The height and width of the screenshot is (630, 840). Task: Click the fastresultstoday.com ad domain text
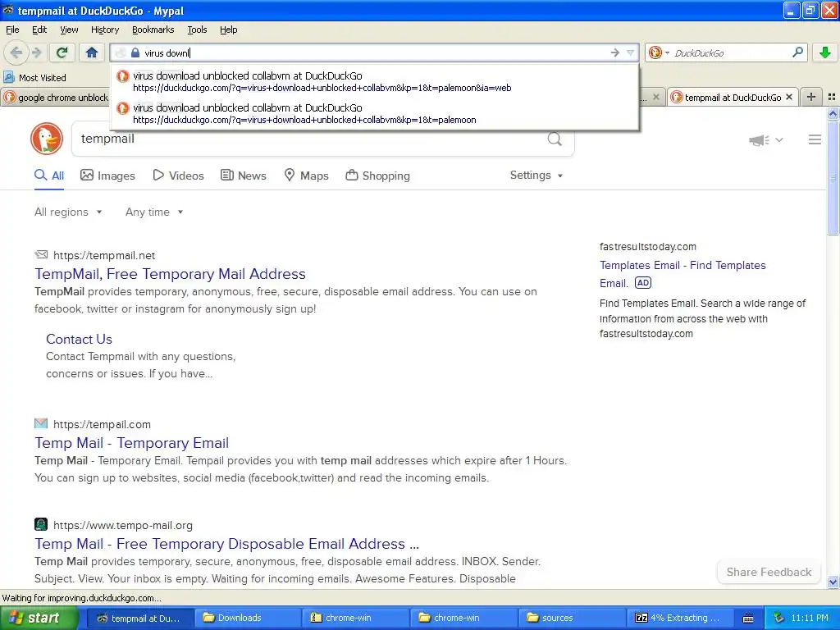coord(648,247)
